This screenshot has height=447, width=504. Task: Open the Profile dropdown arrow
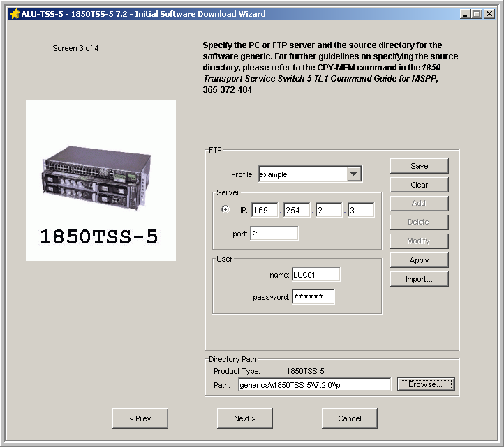(x=354, y=174)
